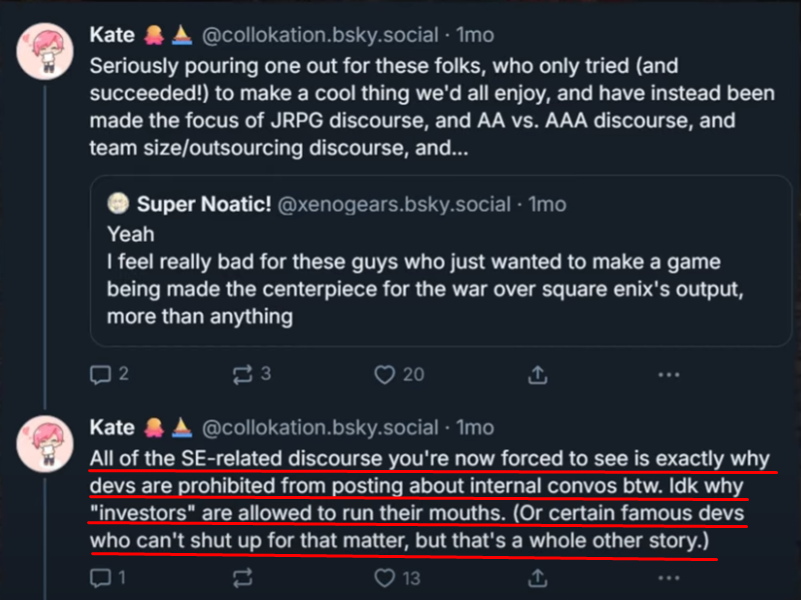Open the @collokation.bsky.social handle on the SE-discourse post
The image size is (801, 600).
320,428
